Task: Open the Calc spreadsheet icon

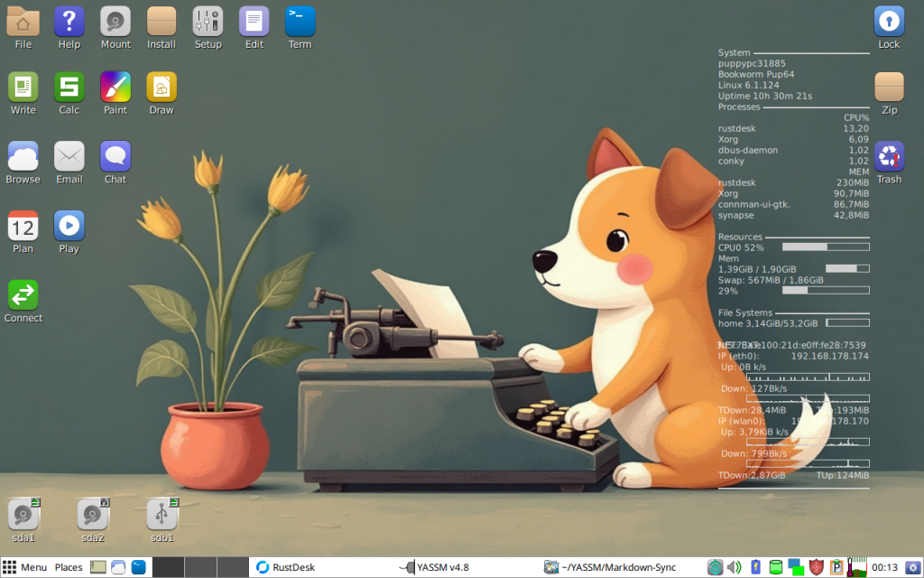Action: tap(69, 88)
